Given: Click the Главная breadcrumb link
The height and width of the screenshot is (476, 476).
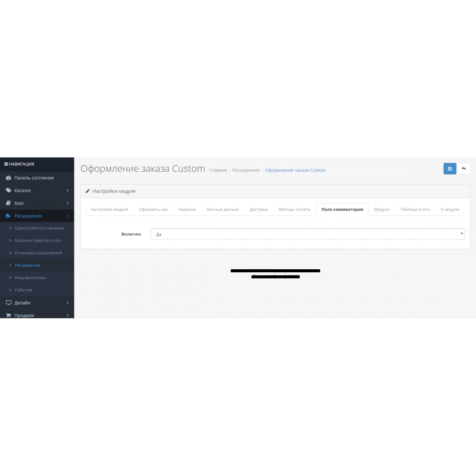Looking at the screenshot, I should pyautogui.click(x=218, y=170).
